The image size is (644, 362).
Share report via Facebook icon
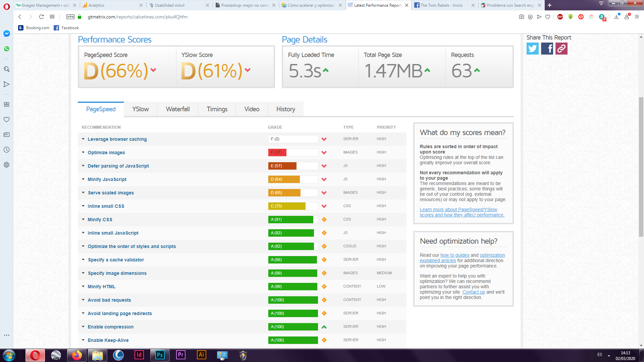(x=547, y=49)
